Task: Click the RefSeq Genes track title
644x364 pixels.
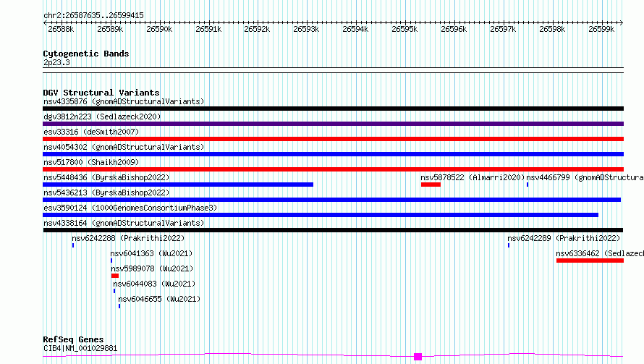Action: 73,340
